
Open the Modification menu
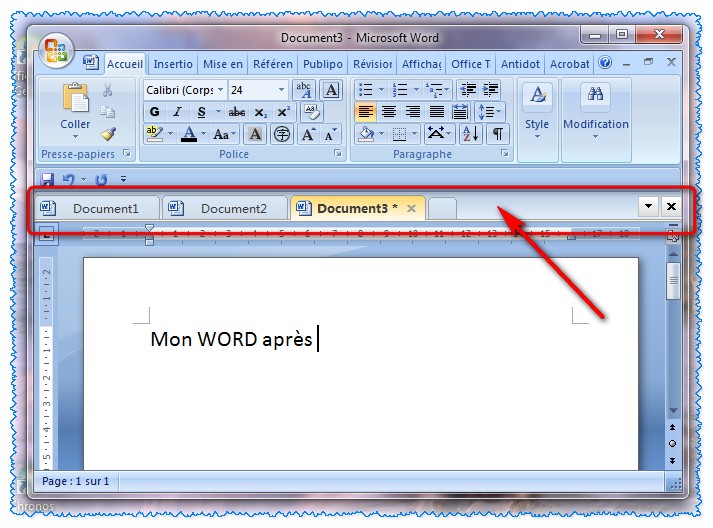coord(596,112)
